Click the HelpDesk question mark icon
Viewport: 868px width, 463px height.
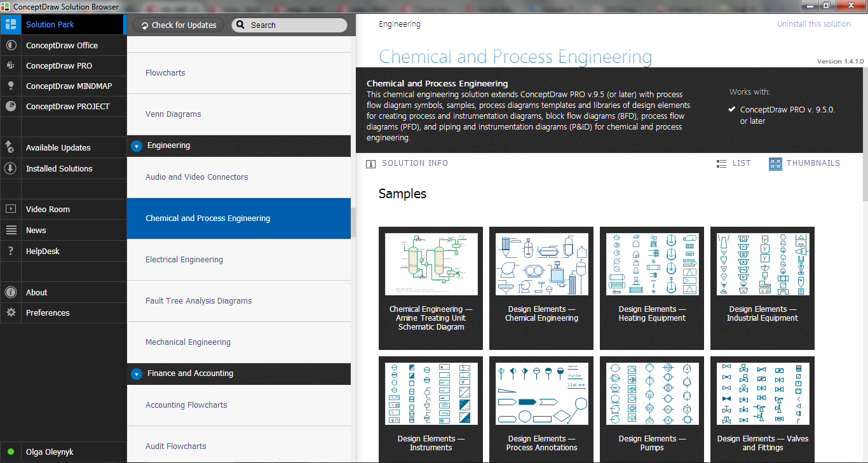pyautogui.click(x=11, y=251)
